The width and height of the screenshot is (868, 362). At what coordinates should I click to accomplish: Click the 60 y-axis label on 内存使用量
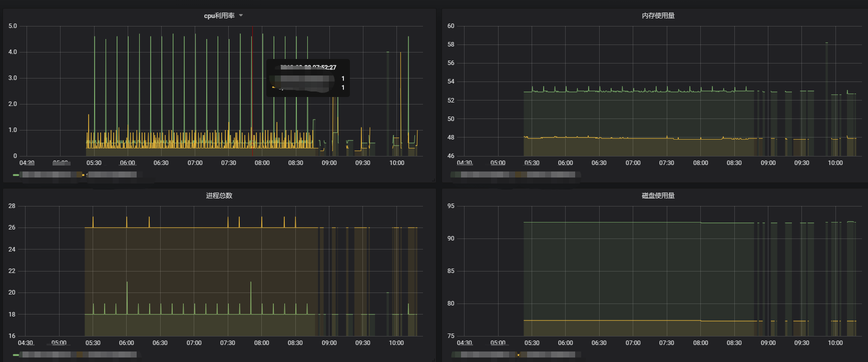pyautogui.click(x=451, y=26)
